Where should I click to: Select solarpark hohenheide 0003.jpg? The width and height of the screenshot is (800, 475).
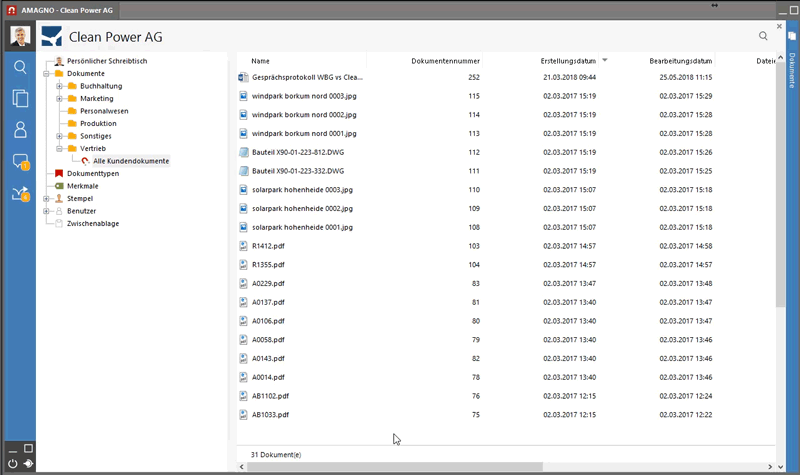click(302, 190)
